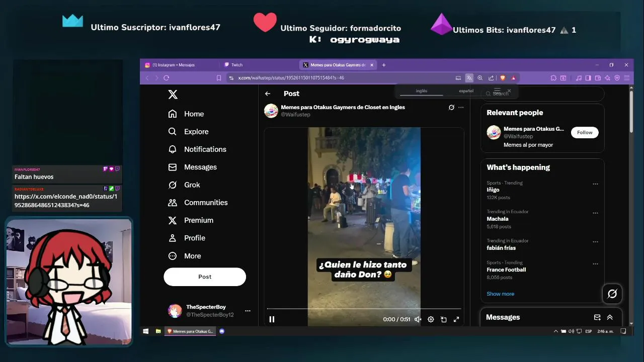Show hidden system tray icons
The image size is (644, 362).
click(x=556, y=331)
